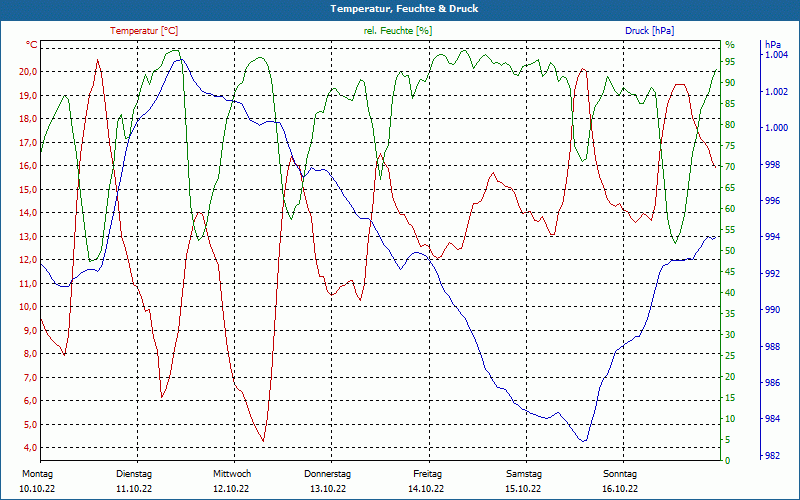This screenshot has width=800, height=500.
Task: Click the 85 humidity axis value
Action: tap(730, 104)
